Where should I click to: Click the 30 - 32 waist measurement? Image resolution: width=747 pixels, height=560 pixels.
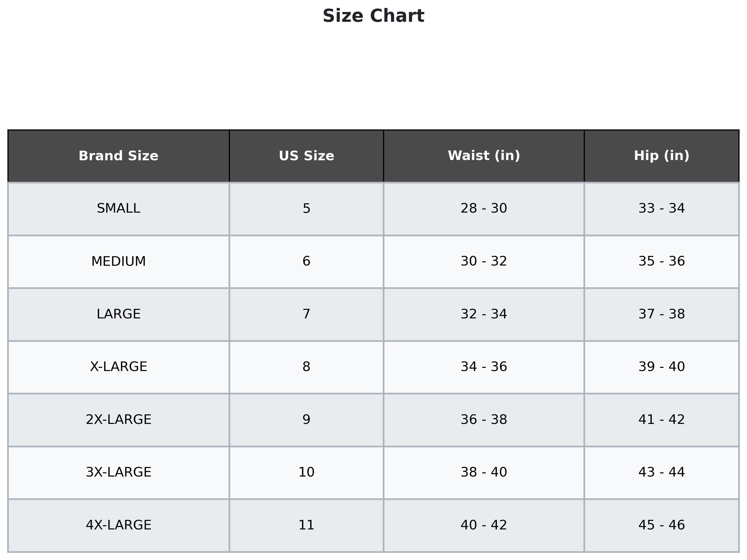tap(484, 261)
